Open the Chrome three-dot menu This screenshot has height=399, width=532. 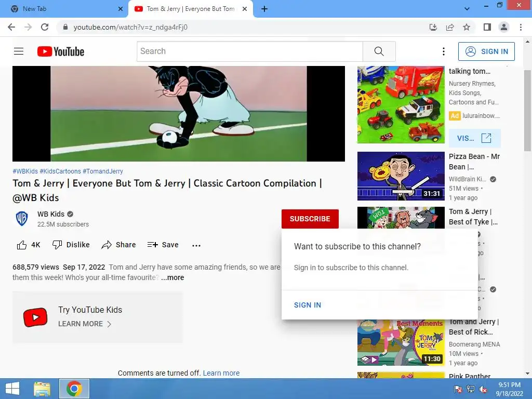(521, 27)
